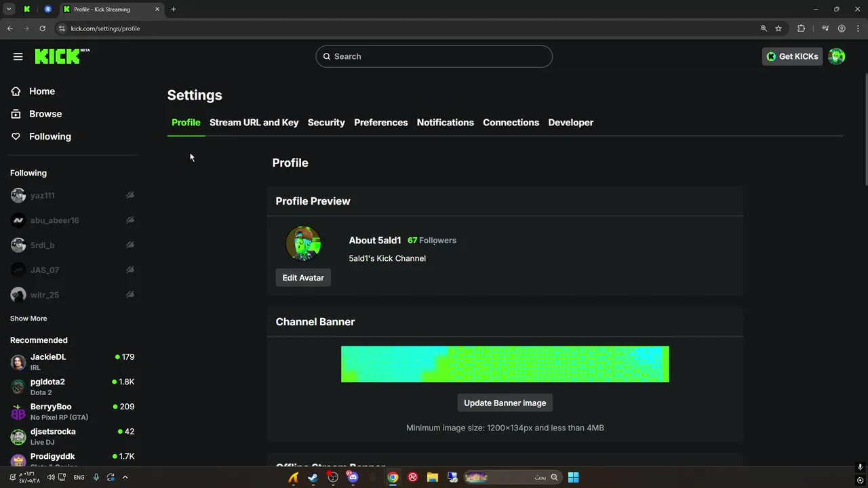Click the offline icon beside abu_abeer16
The width and height of the screenshot is (868, 488).
tap(130, 220)
